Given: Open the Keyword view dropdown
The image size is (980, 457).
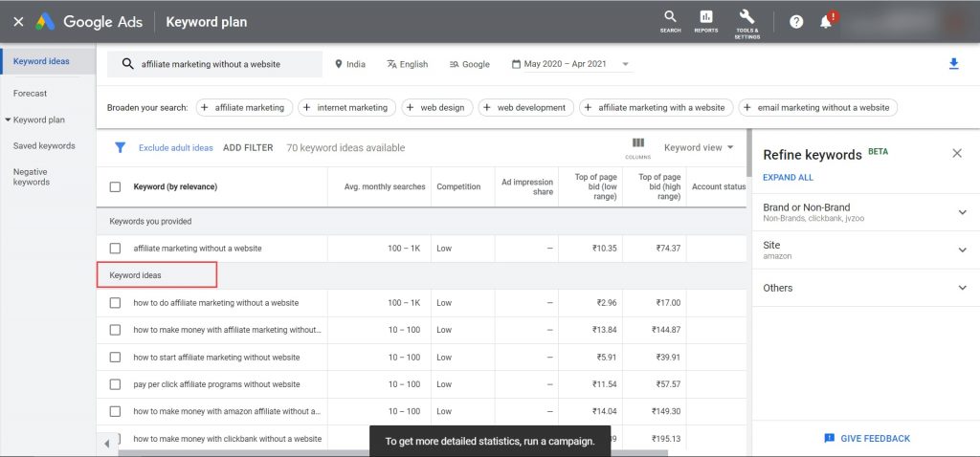Looking at the screenshot, I should click(x=698, y=148).
